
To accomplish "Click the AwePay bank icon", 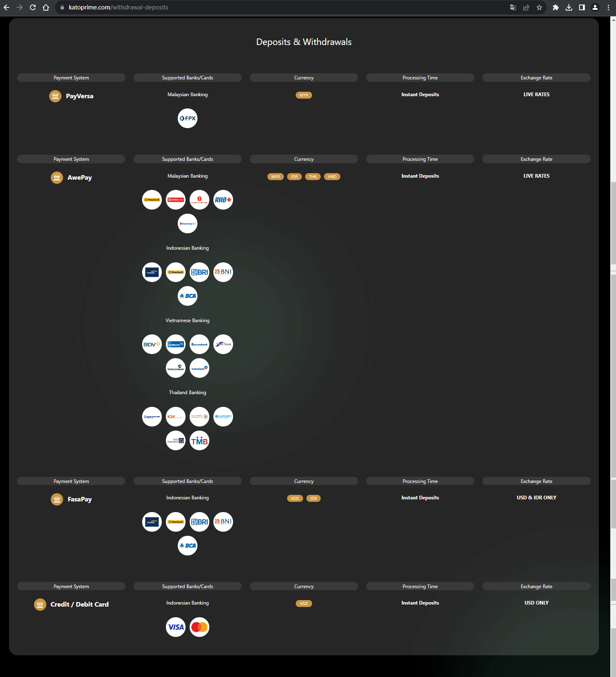I will (57, 178).
